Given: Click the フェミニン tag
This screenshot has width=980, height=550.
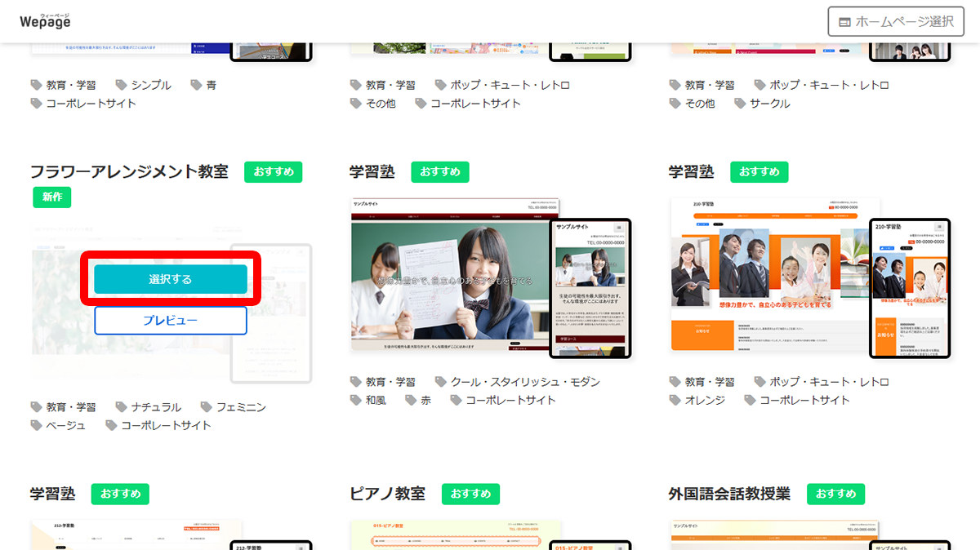Looking at the screenshot, I should 241,407.
